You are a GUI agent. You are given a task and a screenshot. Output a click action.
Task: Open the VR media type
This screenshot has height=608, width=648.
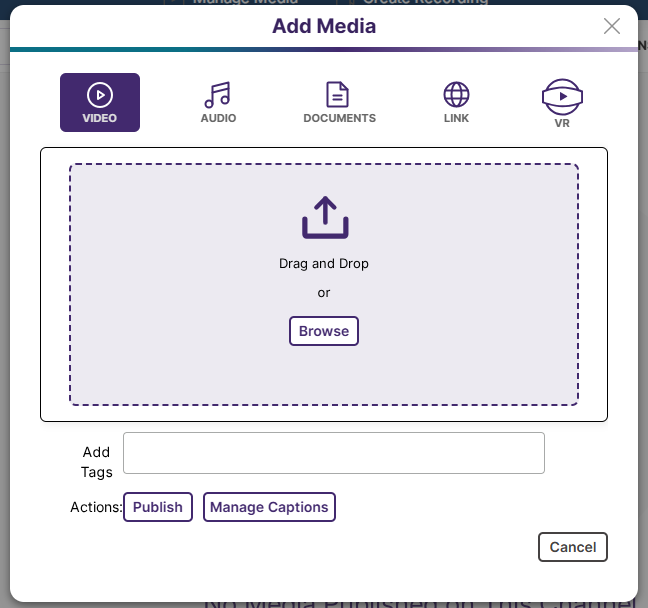[562, 104]
